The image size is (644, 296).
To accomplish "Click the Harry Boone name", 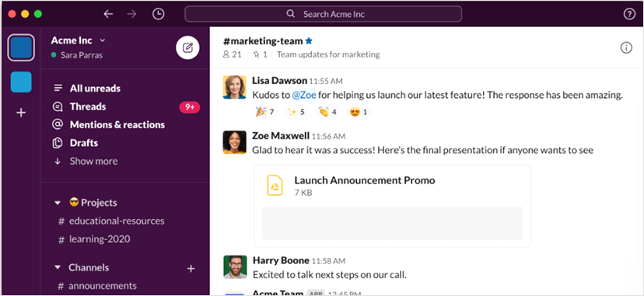I will point(281,261).
